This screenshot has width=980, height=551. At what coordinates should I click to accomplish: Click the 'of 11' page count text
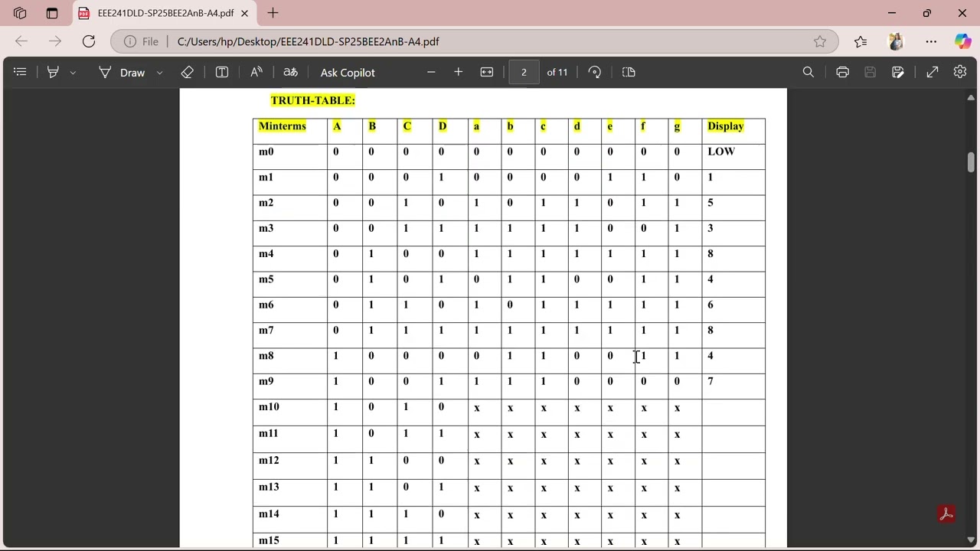pos(557,72)
